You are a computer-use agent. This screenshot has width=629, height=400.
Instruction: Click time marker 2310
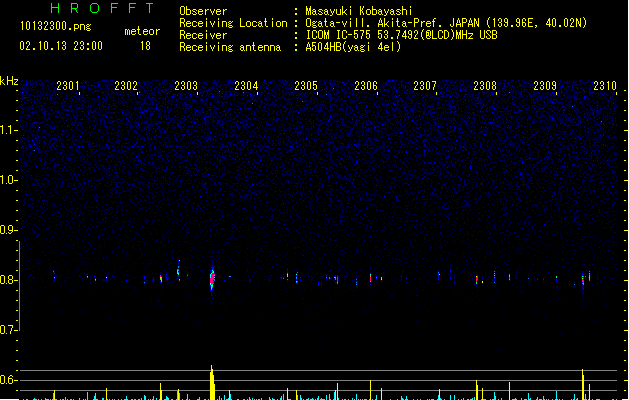pos(605,86)
